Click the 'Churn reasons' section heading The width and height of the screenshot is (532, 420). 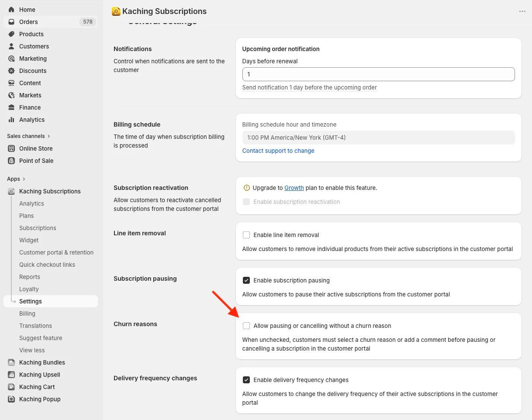point(135,324)
